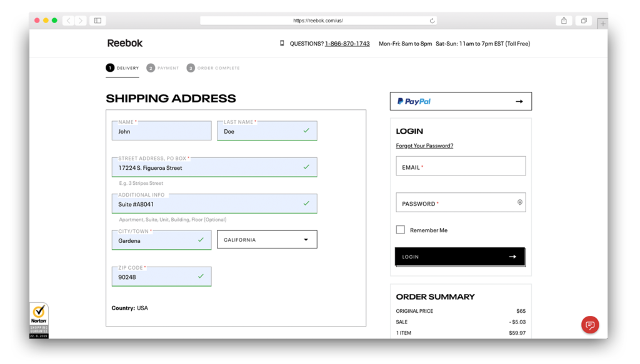Click the Country: USA text
The width and height of the screenshot is (640, 364).
click(130, 308)
